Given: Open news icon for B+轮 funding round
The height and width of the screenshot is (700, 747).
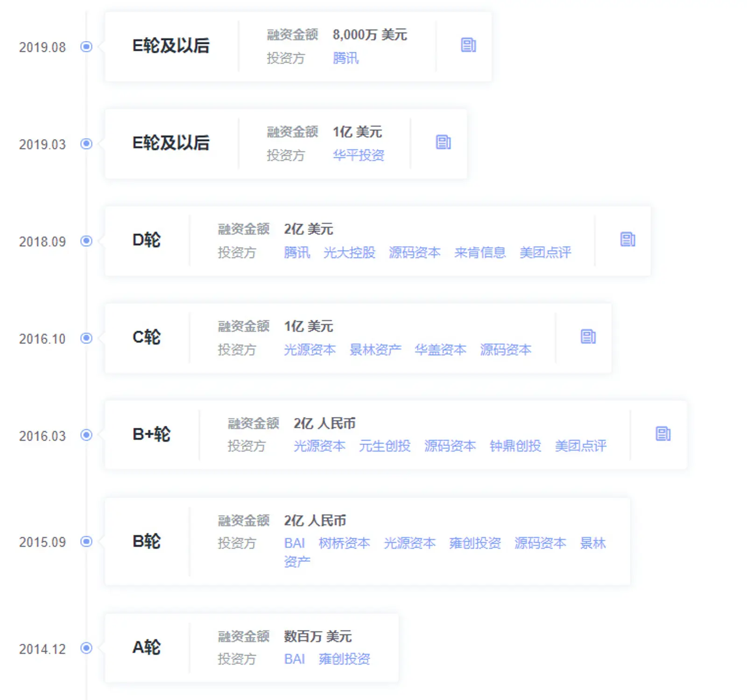Looking at the screenshot, I should pos(663,434).
